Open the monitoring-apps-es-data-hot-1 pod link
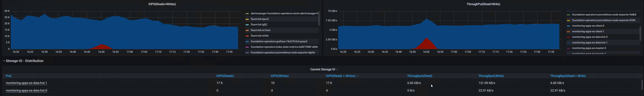The width and height of the screenshot is (644, 96). (26, 83)
